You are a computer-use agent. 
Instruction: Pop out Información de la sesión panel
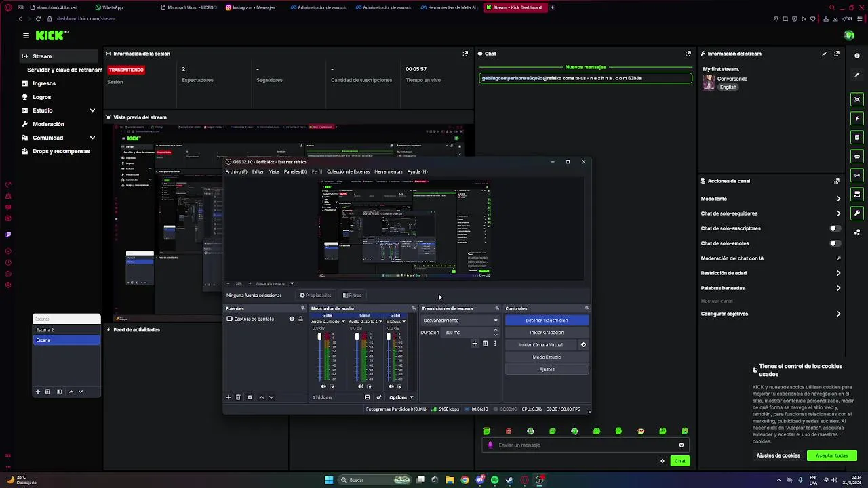tap(465, 54)
